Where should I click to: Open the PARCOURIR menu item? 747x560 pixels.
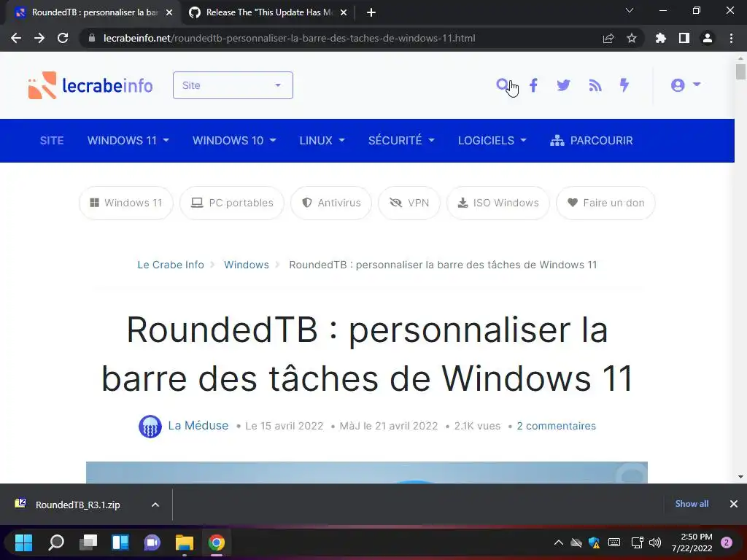(x=591, y=141)
